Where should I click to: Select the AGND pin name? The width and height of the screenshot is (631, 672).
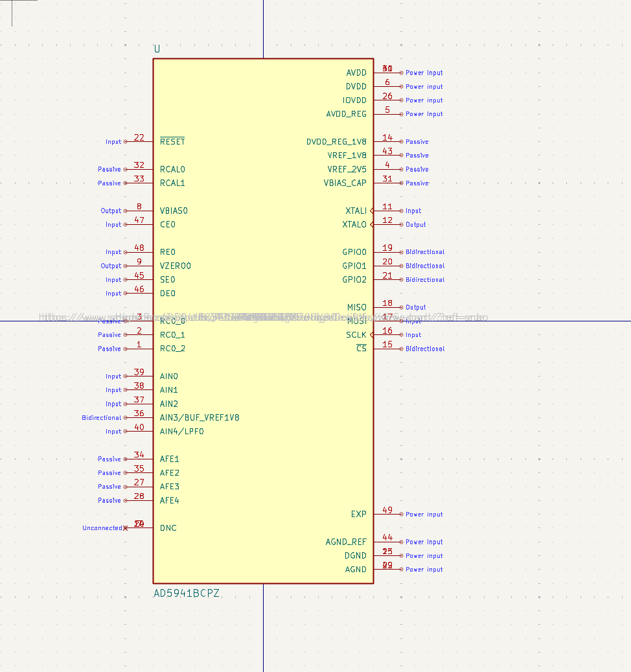click(x=356, y=570)
